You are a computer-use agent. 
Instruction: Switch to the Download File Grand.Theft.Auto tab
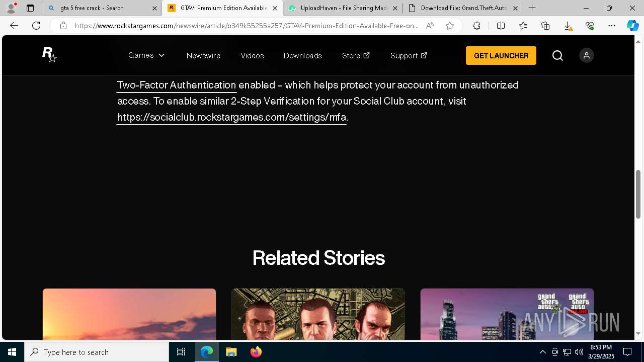tap(463, 8)
